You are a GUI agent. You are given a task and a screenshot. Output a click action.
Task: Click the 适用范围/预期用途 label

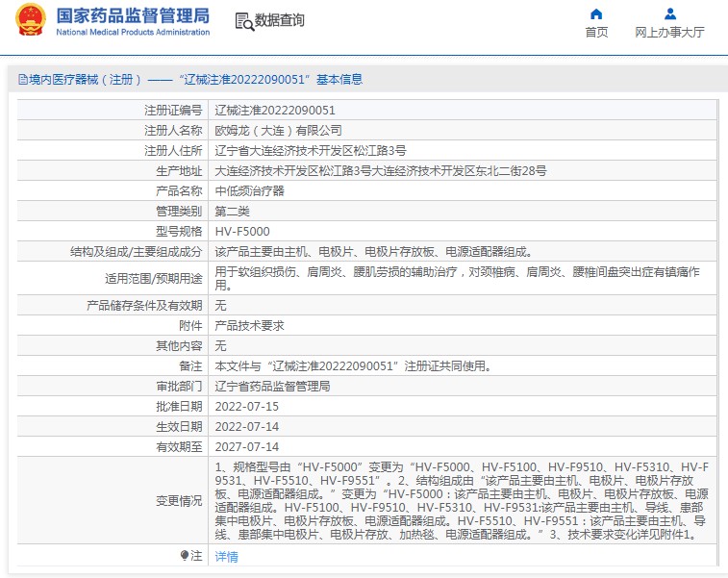pos(154,279)
